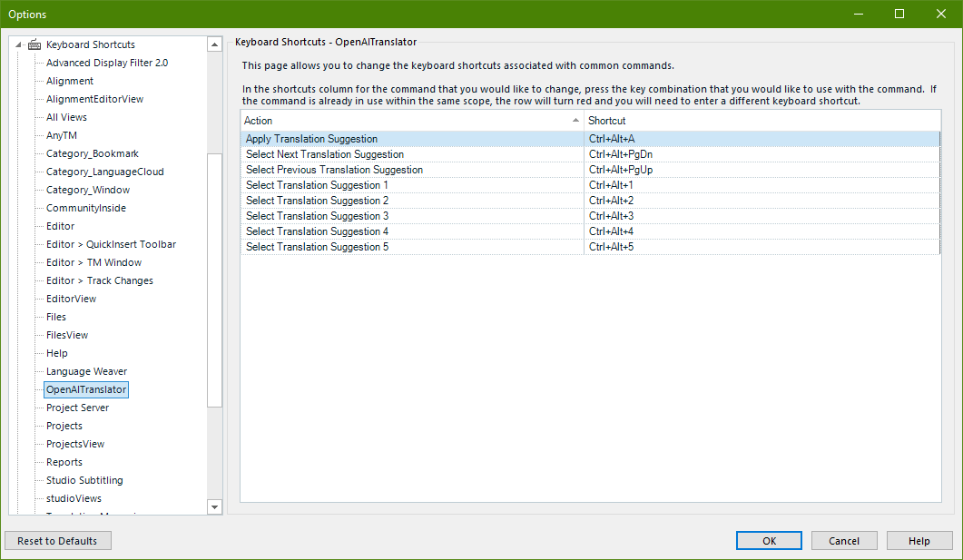The height and width of the screenshot is (560, 963).
Task: Click the tree vertical scrollbar thumb
Action: 214,280
